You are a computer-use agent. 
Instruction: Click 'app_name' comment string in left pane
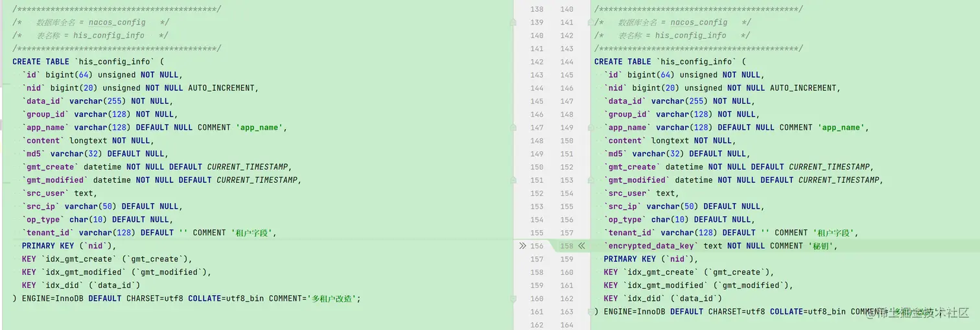point(259,127)
